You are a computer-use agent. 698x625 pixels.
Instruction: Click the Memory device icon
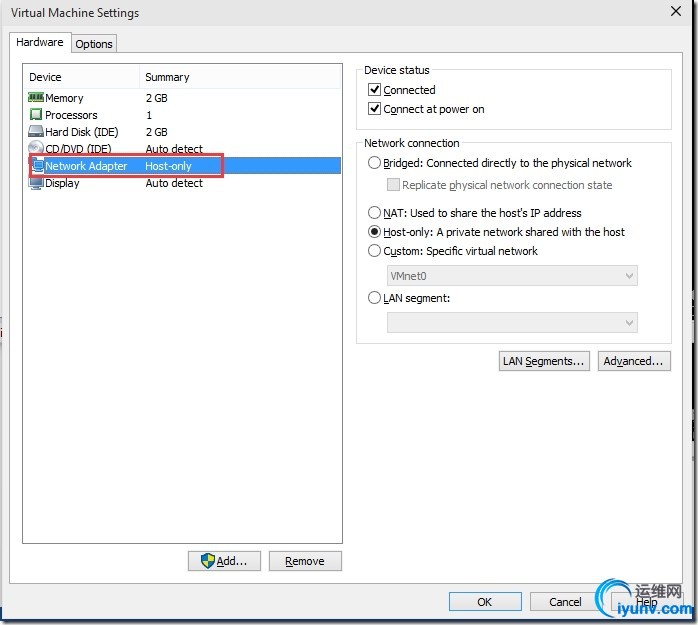click(36, 97)
